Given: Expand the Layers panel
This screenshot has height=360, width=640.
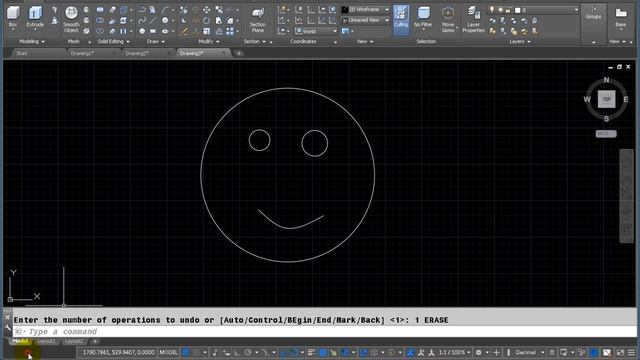Looking at the screenshot, I should coord(520,42).
